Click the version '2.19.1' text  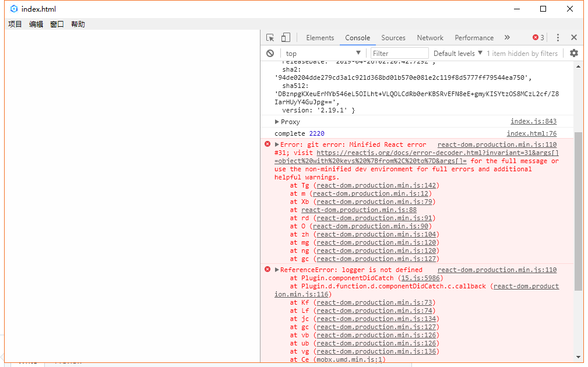(x=318, y=111)
